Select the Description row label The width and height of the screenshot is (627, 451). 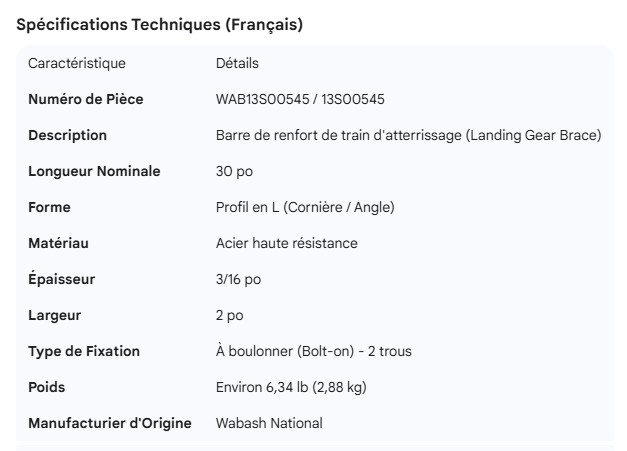pyautogui.click(x=67, y=135)
